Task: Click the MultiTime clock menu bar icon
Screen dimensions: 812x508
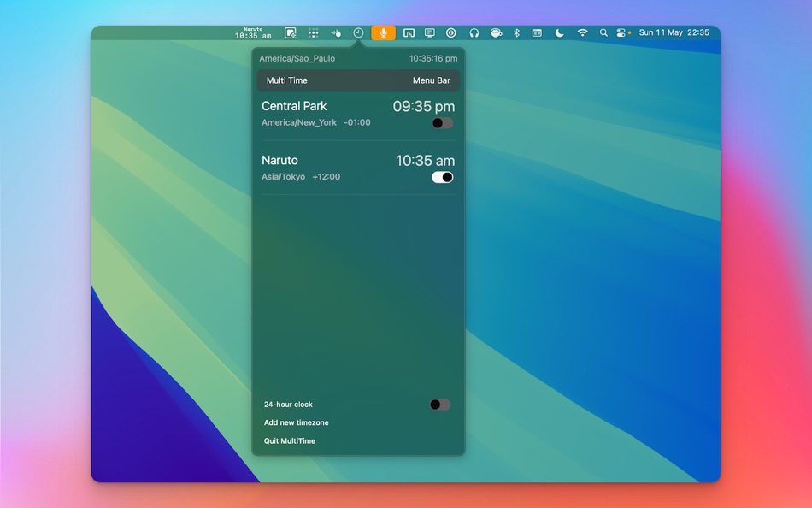Action: point(358,32)
